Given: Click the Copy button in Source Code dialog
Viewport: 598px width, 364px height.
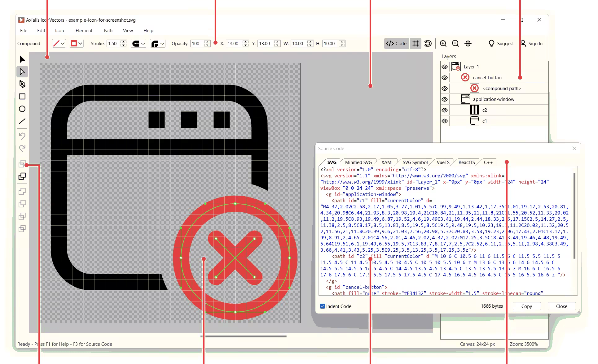Looking at the screenshot, I should [x=527, y=306].
